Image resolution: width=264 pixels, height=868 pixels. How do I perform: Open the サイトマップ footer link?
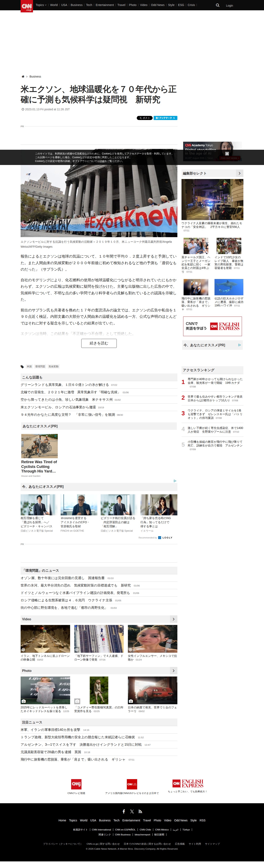(x=212, y=844)
